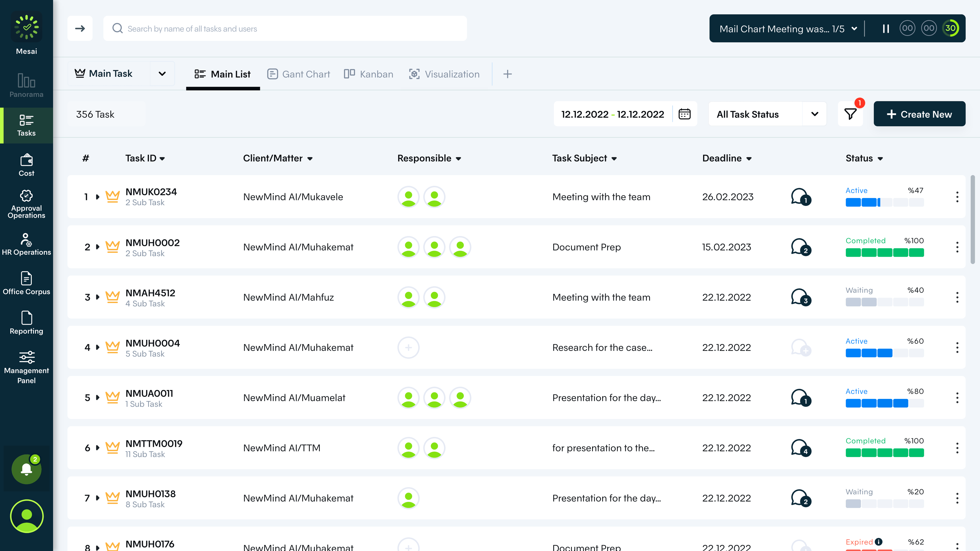Click the task search field
Viewport: 980px width, 551px height.
(x=285, y=29)
